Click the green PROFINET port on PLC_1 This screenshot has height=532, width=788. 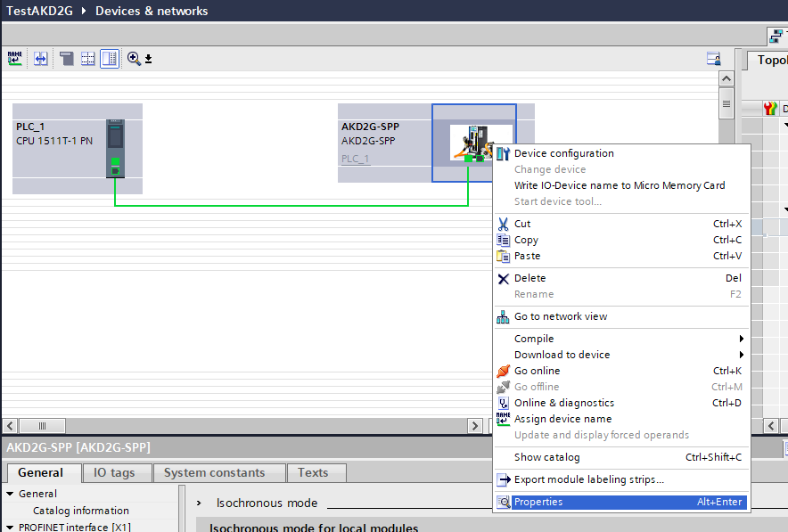[115, 161]
